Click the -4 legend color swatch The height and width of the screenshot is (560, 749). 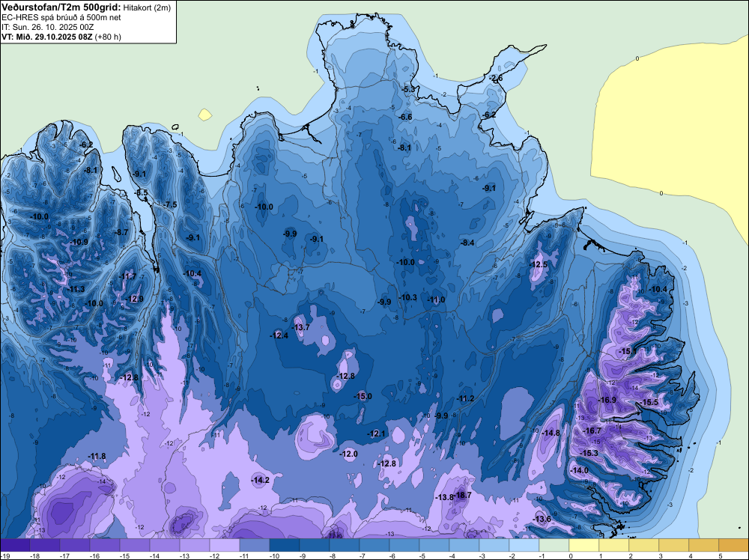464,545
